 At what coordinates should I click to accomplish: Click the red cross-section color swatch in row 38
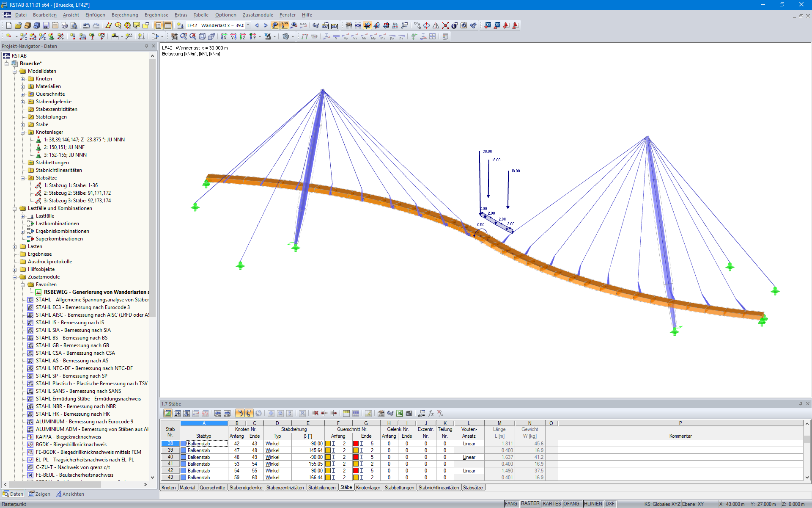pos(356,444)
